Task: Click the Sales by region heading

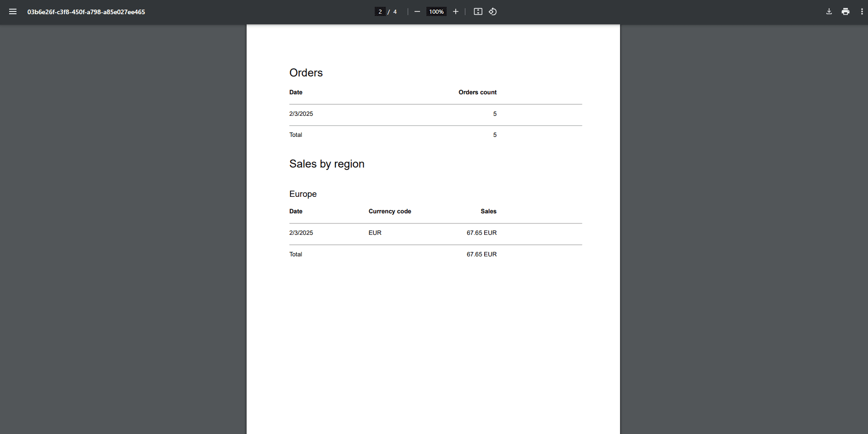Action: click(326, 163)
